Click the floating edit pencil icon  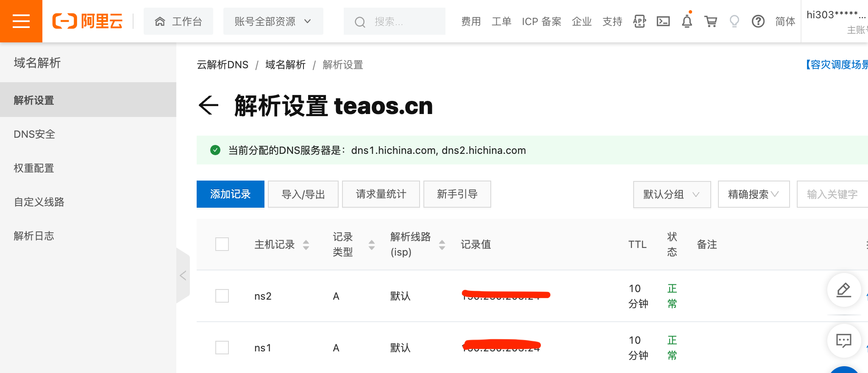[844, 290]
